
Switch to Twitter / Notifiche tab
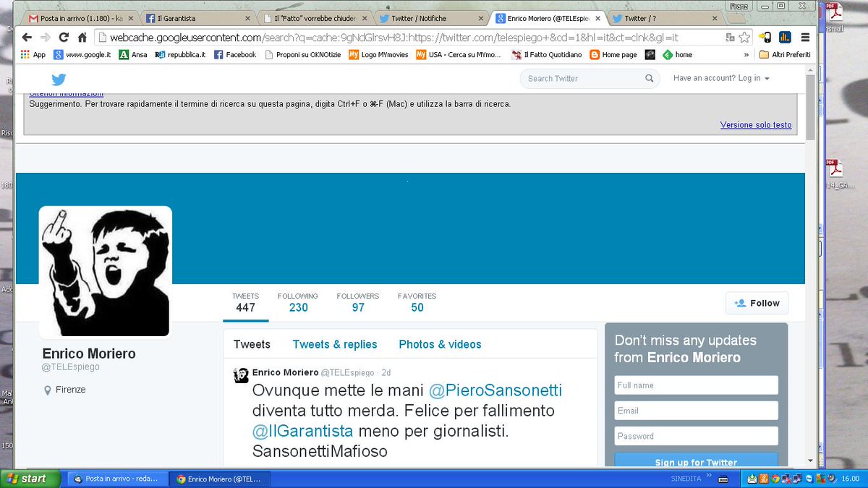pyautogui.click(x=430, y=18)
